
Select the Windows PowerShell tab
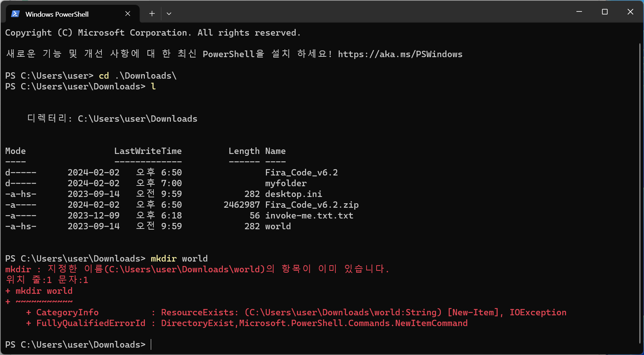coord(73,14)
